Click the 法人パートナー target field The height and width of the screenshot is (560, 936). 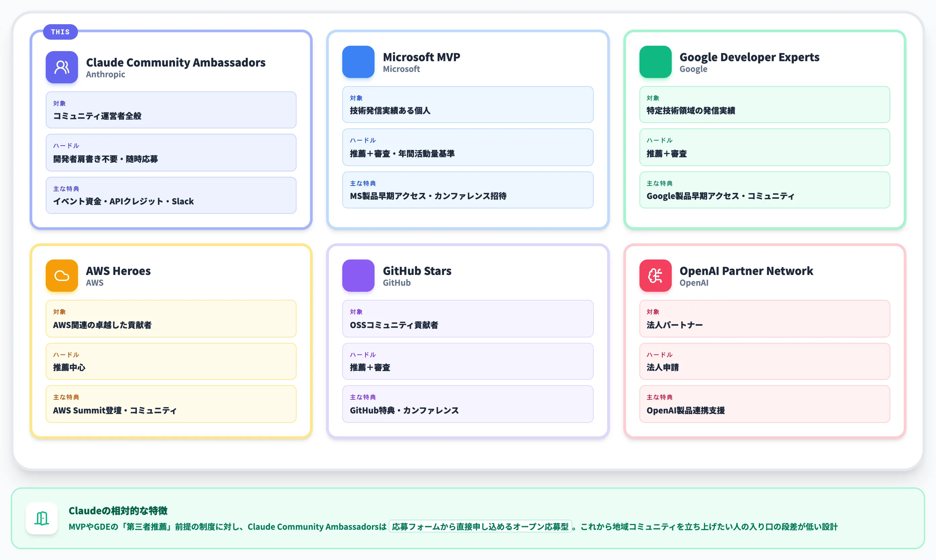click(x=765, y=319)
